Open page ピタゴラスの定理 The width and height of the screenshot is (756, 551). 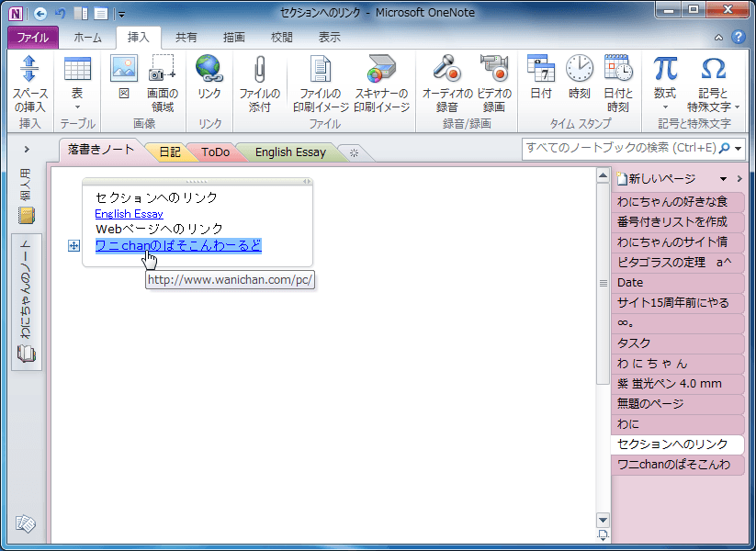[677, 263]
